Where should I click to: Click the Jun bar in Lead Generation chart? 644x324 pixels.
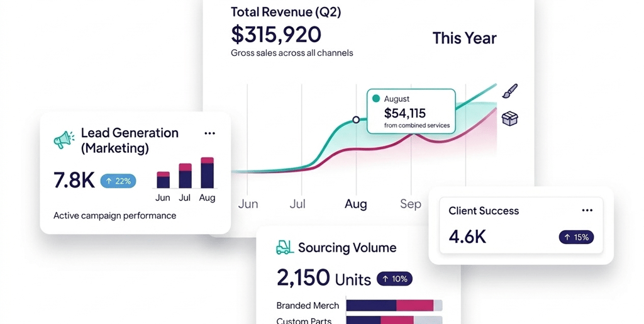coord(163,180)
